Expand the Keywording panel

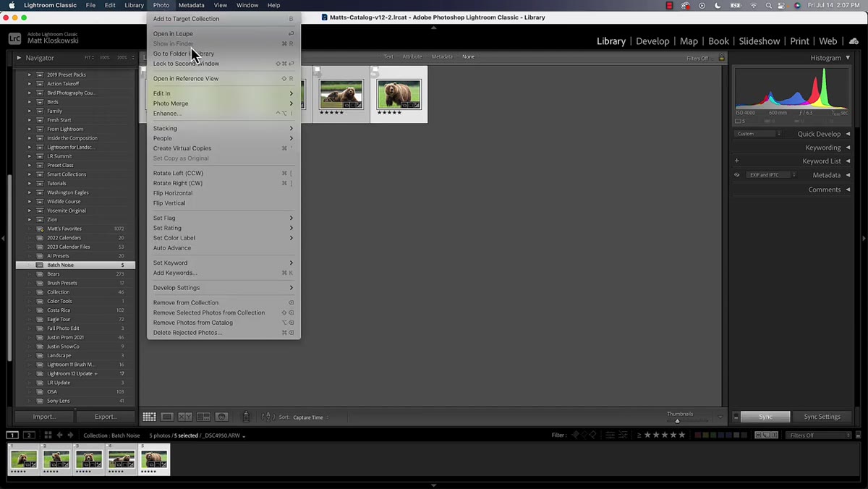848,148
